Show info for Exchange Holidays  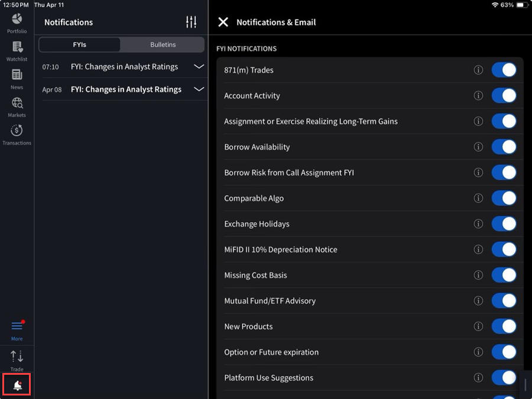(x=478, y=223)
